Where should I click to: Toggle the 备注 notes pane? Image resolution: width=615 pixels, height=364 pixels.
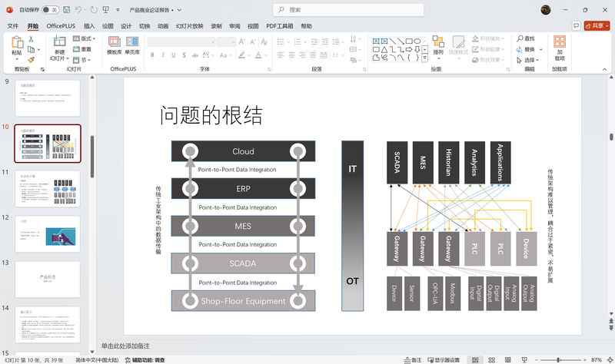click(413, 359)
